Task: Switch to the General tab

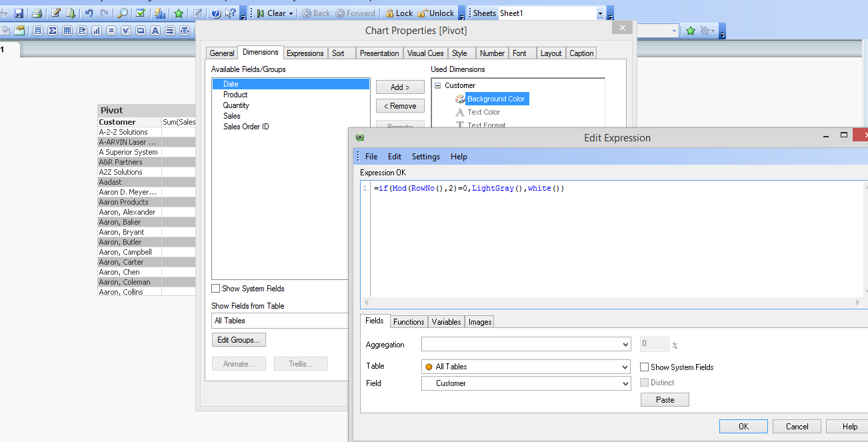Action: [222, 53]
